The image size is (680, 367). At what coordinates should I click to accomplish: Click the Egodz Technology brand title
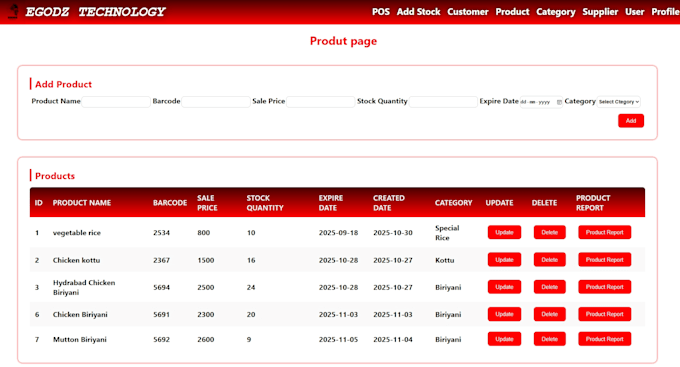(x=95, y=12)
